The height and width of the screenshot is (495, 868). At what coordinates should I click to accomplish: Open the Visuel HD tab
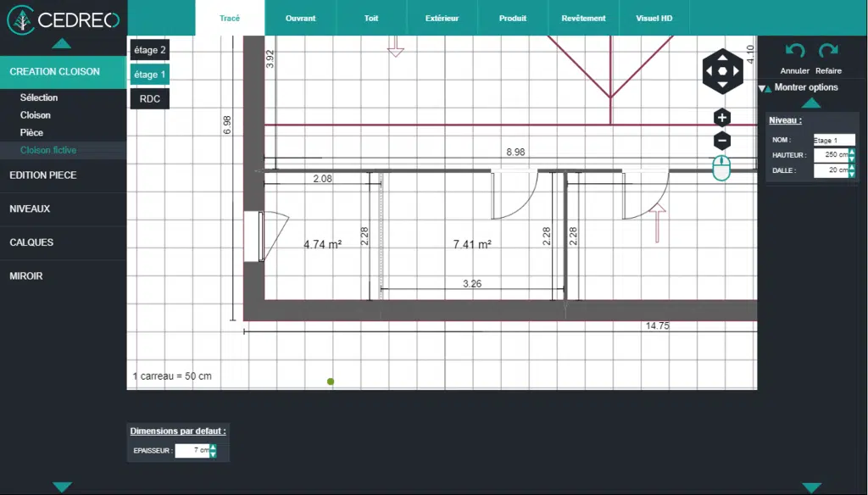(654, 18)
